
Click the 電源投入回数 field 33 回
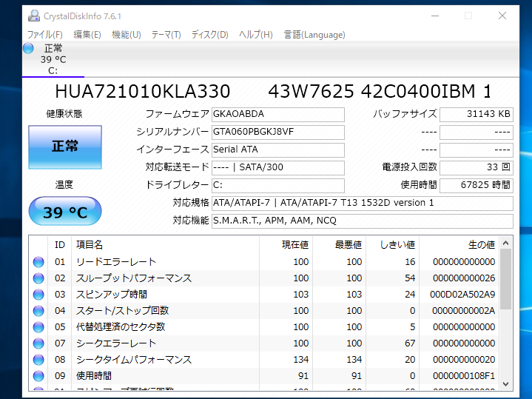[477, 167]
